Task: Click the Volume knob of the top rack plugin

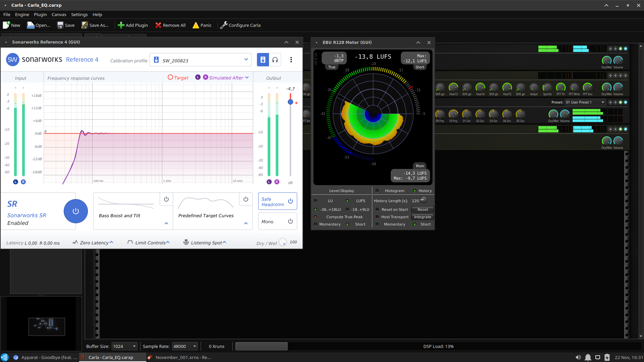Action: pos(618,60)
